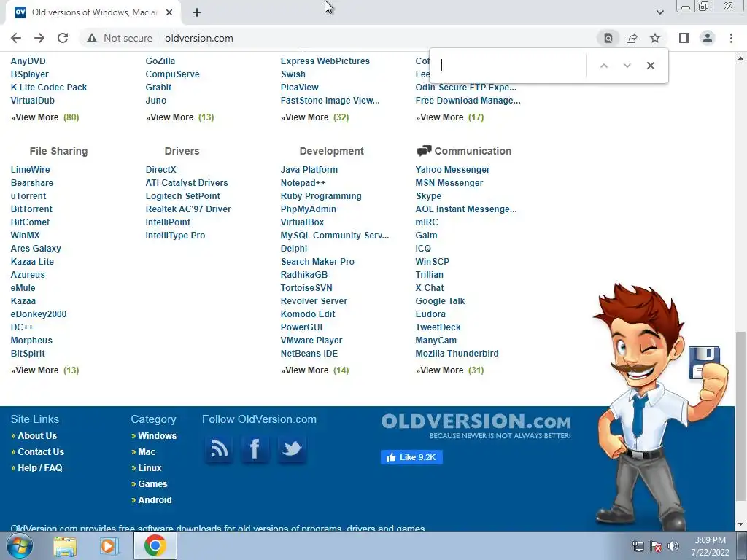The height and width of the screenshot is (560, 747).
Task: Close the Old versions of Windows tab
Action: coord(169,12)
